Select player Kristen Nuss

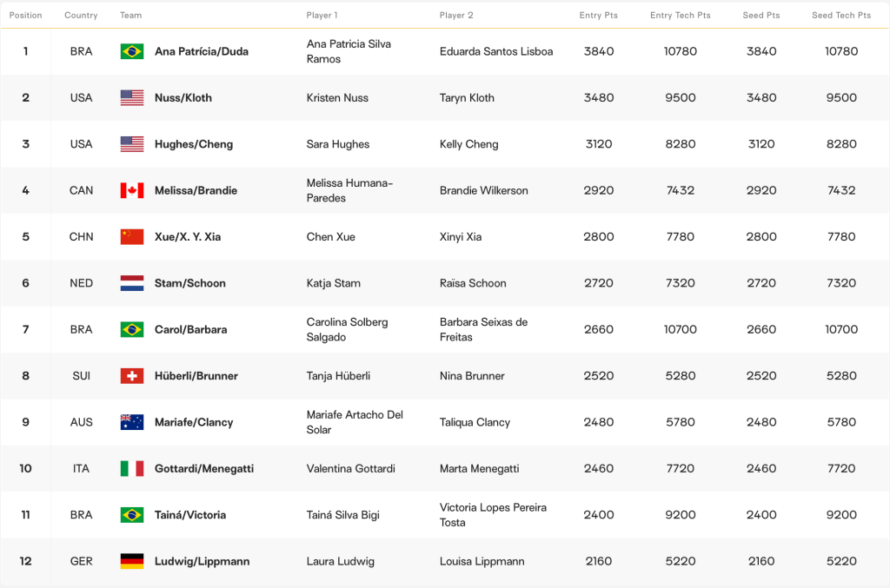click(x=337, y=98)
